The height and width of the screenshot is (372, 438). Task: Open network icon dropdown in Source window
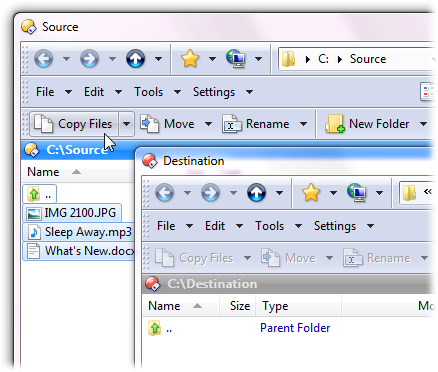[x=258, y=59]
